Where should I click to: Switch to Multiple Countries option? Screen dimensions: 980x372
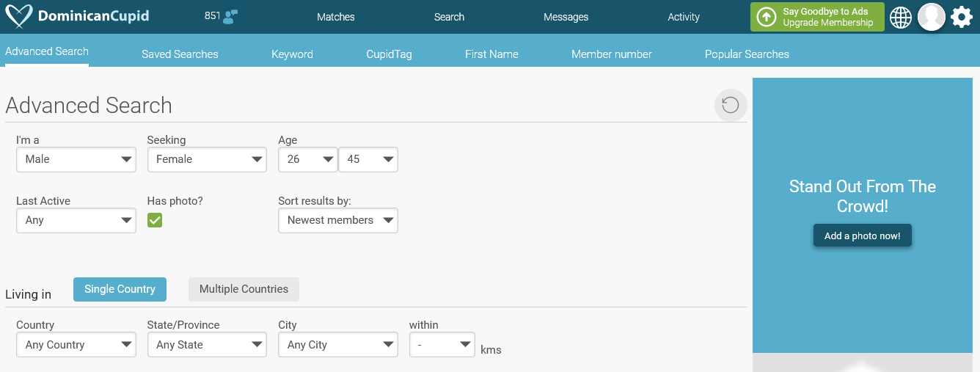244,289
